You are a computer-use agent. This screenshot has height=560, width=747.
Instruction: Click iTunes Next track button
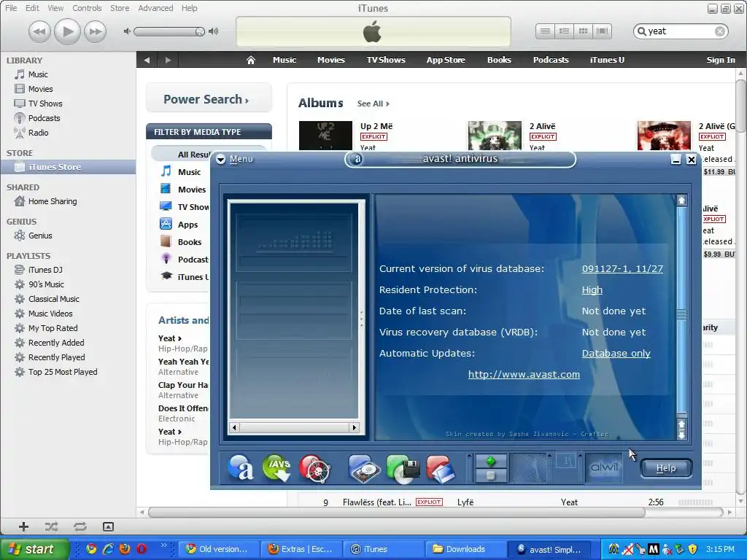tap(95, 31)
